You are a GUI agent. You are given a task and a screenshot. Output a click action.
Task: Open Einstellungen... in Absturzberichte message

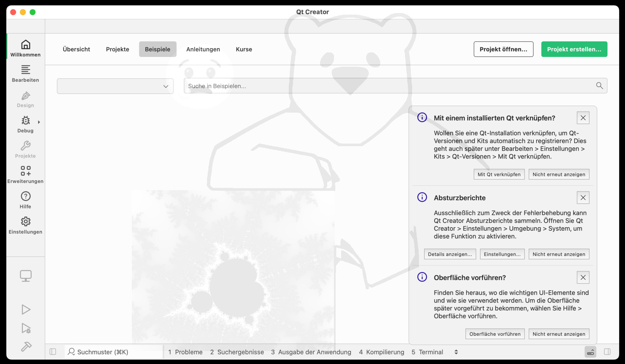[502, 254]
